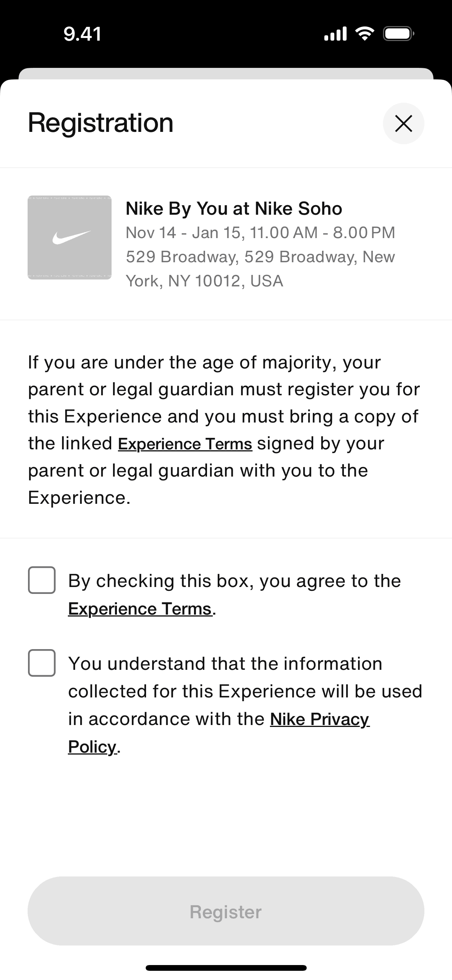
Task: Close the Registration sheet with the X
Action: (403, 123)
